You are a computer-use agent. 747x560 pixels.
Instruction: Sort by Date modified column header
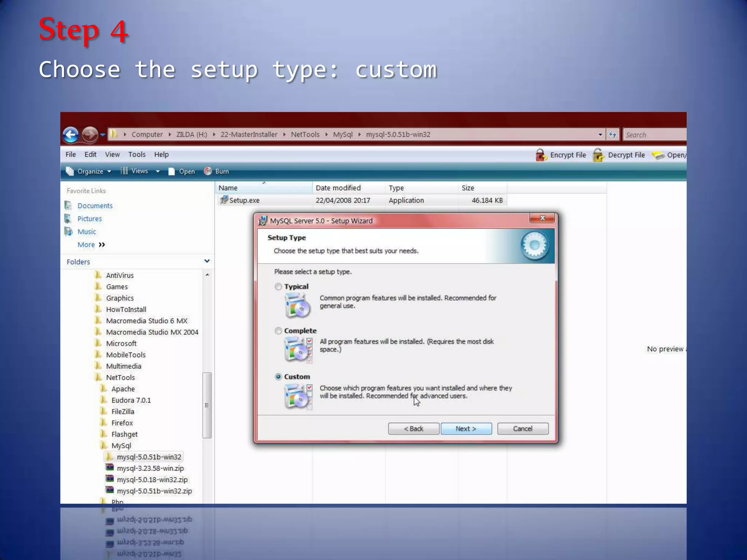(349, 188)
